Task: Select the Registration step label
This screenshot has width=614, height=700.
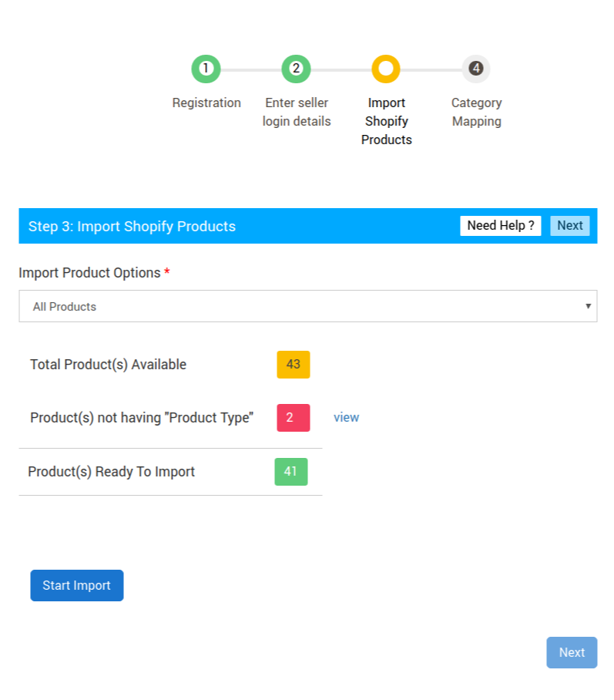Action: click(x=206, y=103)
